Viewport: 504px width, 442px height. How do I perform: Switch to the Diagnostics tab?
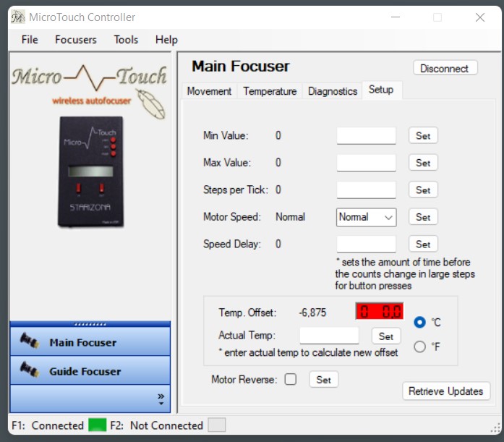pos(333,91)
